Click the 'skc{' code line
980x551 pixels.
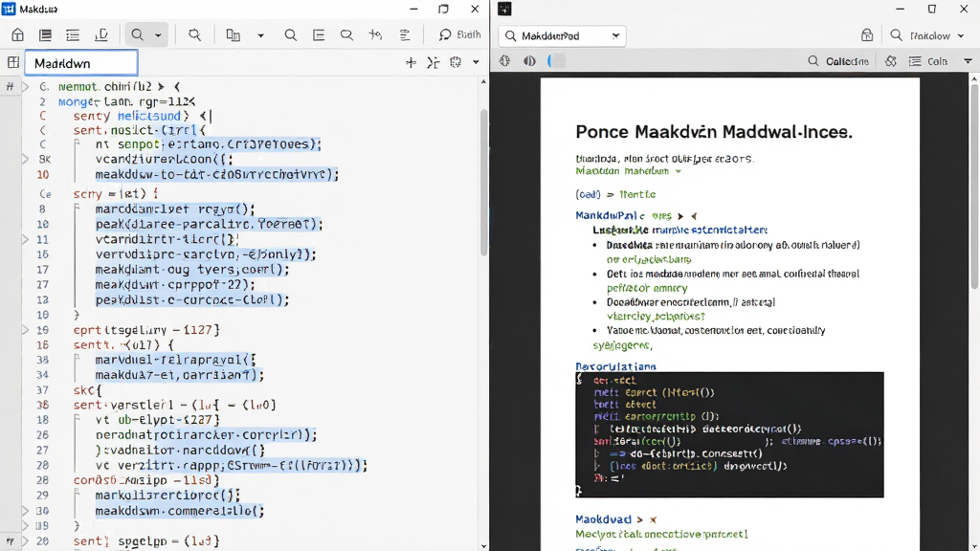click(x=87, y=390)
